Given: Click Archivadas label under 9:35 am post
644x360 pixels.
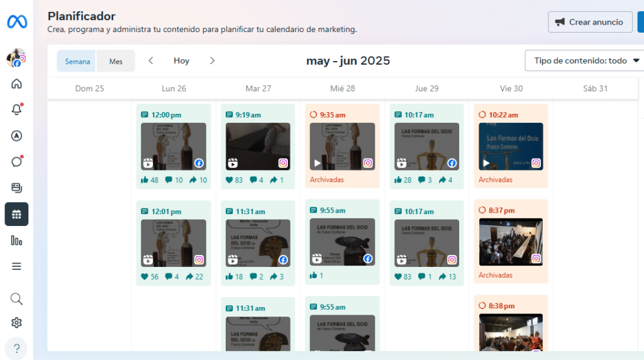Looking at the screenshot, I should [327, 179].
